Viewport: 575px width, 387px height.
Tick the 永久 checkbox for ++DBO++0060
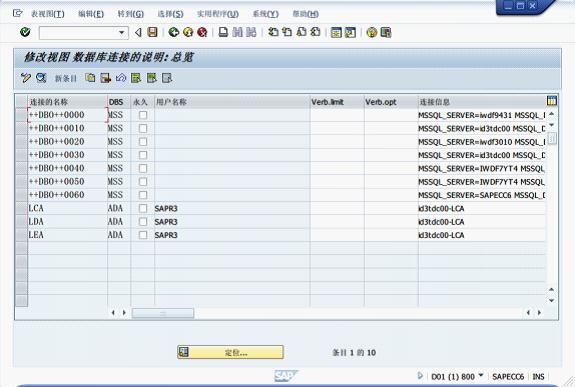pyautogui.click(x=143, y=195)
